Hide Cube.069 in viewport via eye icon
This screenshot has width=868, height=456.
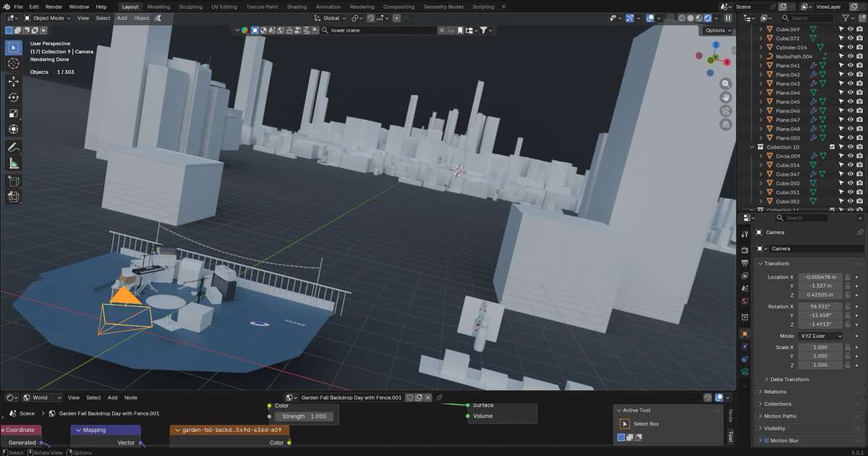[x=851, y=29]
